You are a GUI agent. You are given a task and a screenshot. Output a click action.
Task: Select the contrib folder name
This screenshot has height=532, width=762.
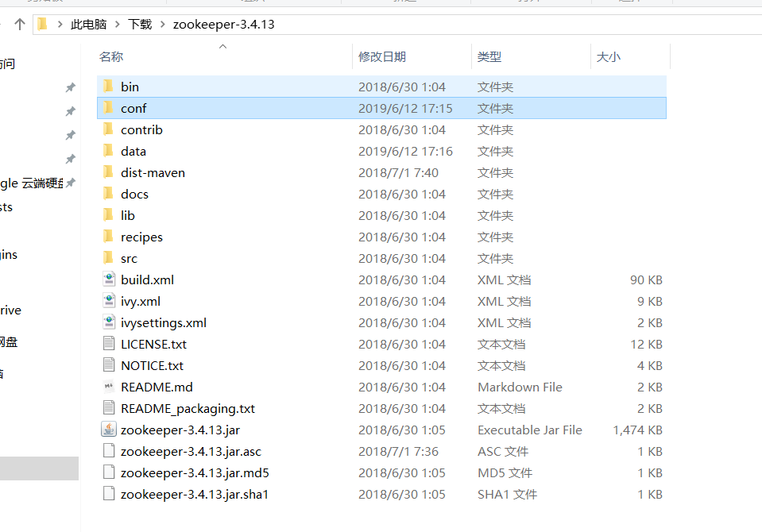tap(141, 129)
